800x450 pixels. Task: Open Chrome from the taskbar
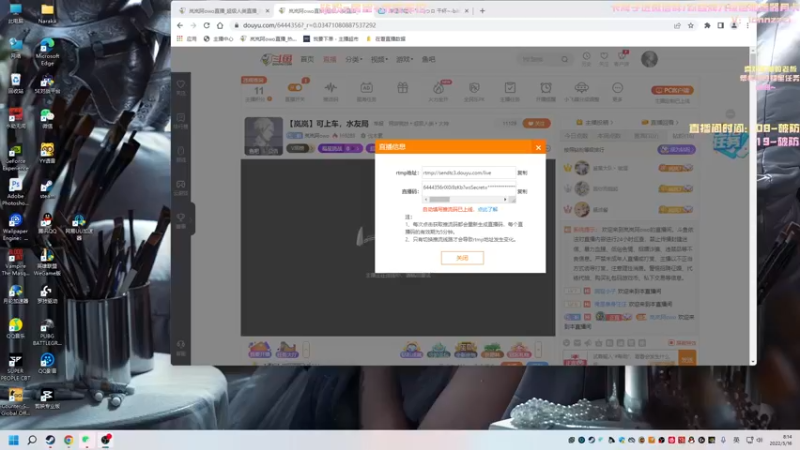tap(68, 440)
